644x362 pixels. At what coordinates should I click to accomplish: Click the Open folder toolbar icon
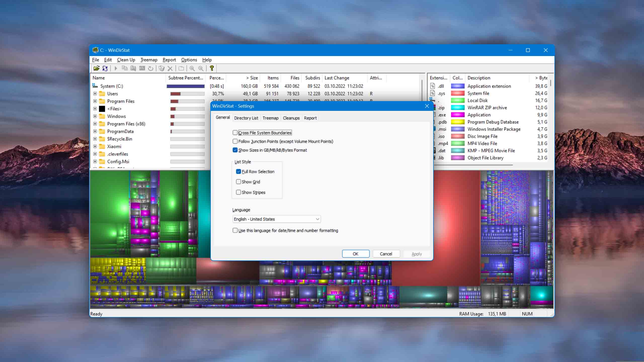[x=96, y=68]
